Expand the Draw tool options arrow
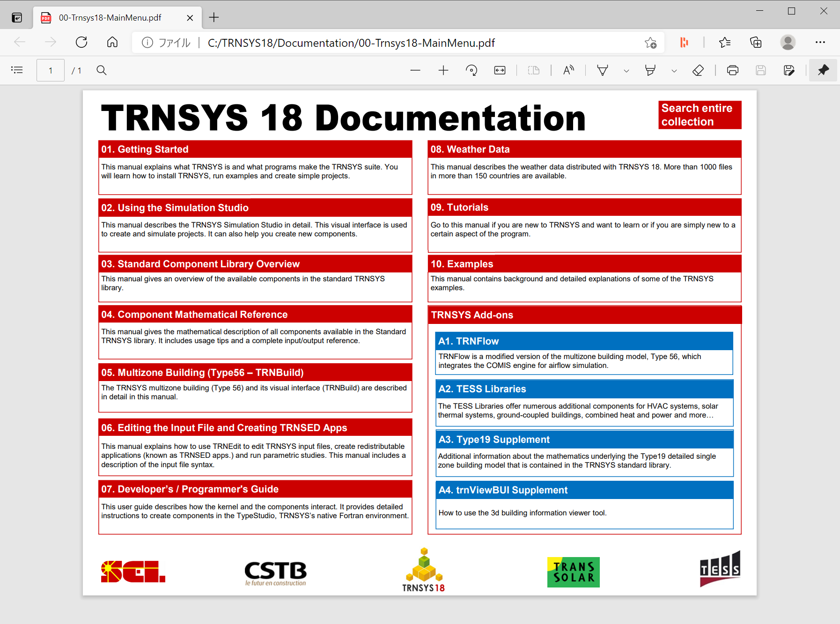Screen dimensions: 840x624 626,71
